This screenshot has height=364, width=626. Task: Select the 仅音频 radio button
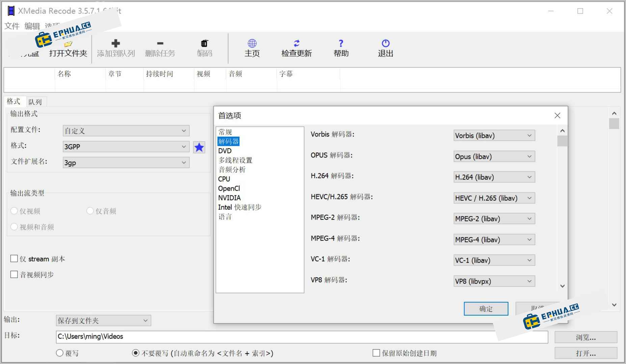click(90, 211)
